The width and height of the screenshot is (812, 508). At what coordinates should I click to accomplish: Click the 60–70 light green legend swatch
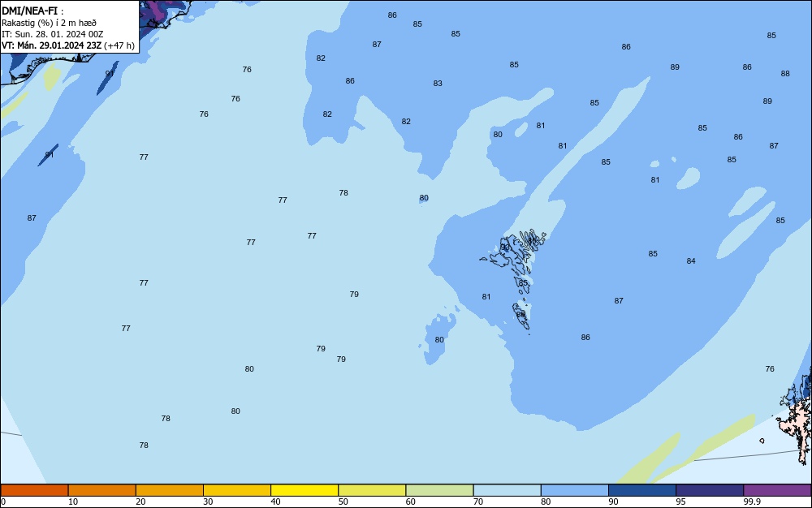(439, 490)
